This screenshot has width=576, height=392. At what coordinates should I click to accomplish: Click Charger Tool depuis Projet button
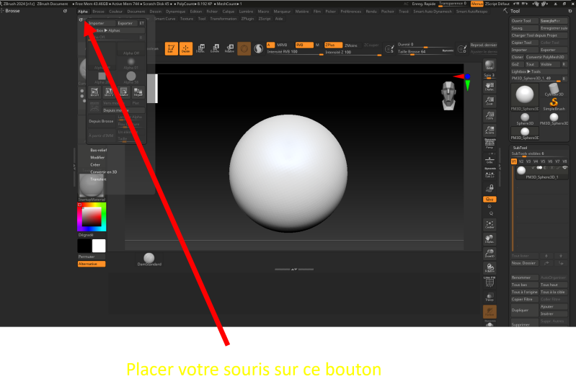[x=539, y=35]
